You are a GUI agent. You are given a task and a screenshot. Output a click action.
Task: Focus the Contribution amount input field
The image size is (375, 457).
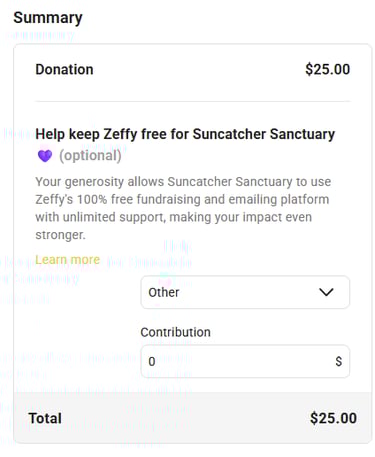click(x=245, y=361)
